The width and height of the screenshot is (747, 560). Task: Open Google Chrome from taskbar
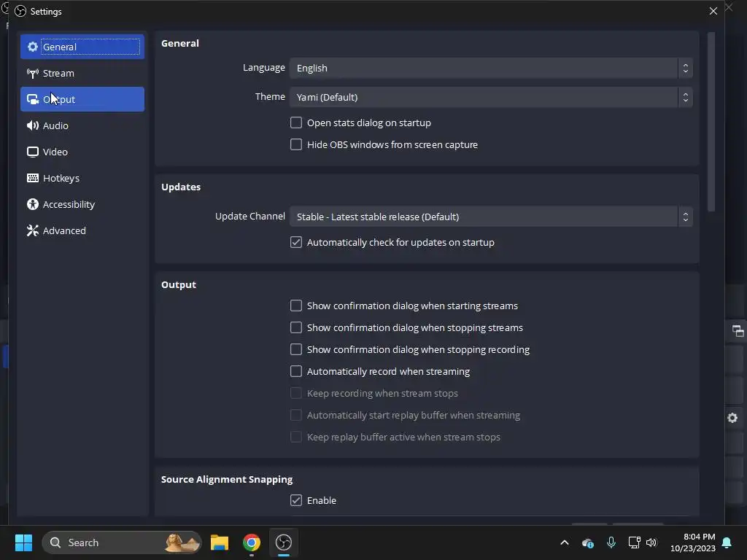252,542
